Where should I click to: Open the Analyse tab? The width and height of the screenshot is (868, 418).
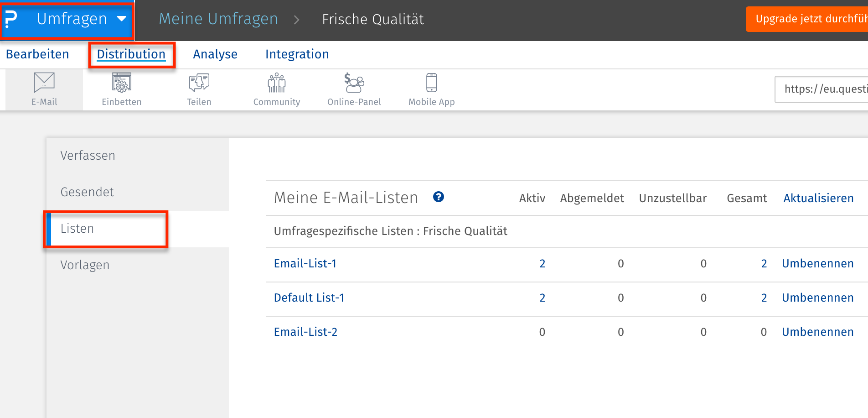pos(215,54)
